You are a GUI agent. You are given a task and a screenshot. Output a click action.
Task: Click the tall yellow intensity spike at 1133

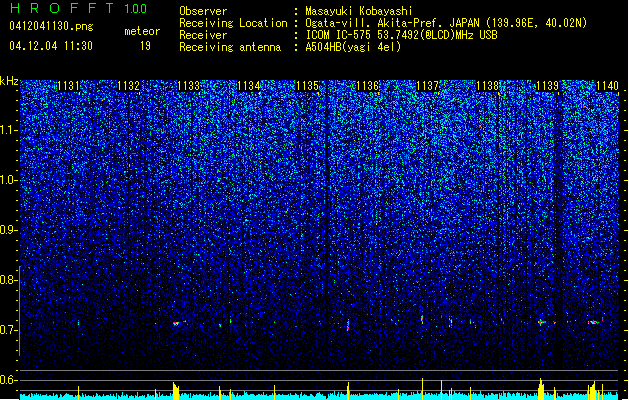tap(176, 391)
